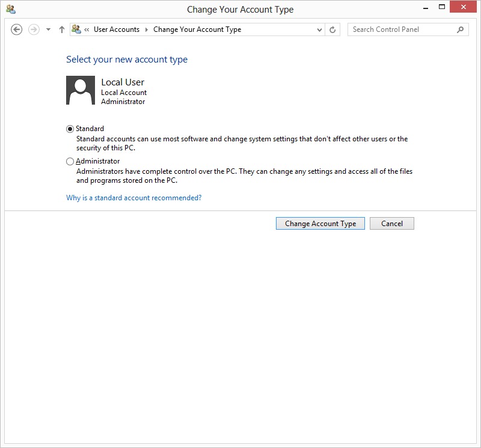Expand the breadcrumb chevron after User Accounts
481x448 pixels.
click(146, 29)
